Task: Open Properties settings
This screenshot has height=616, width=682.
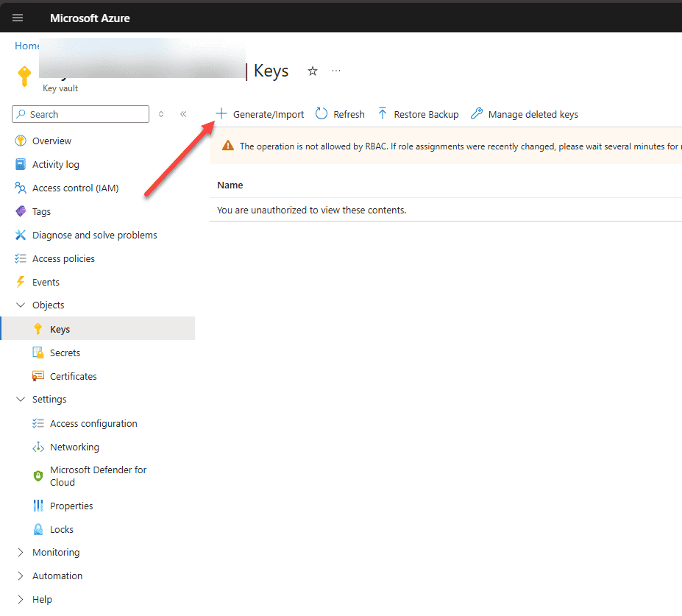Action: (71, 506)
